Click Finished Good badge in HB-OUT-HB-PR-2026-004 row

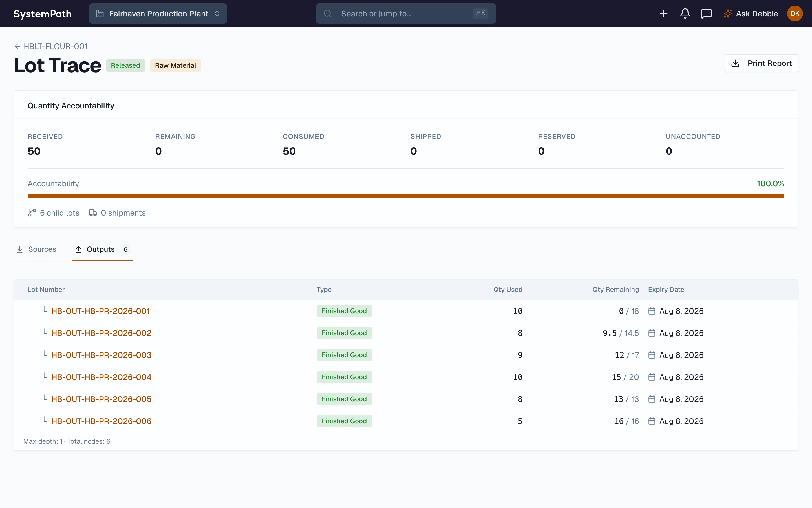click(x=344, y=377)
